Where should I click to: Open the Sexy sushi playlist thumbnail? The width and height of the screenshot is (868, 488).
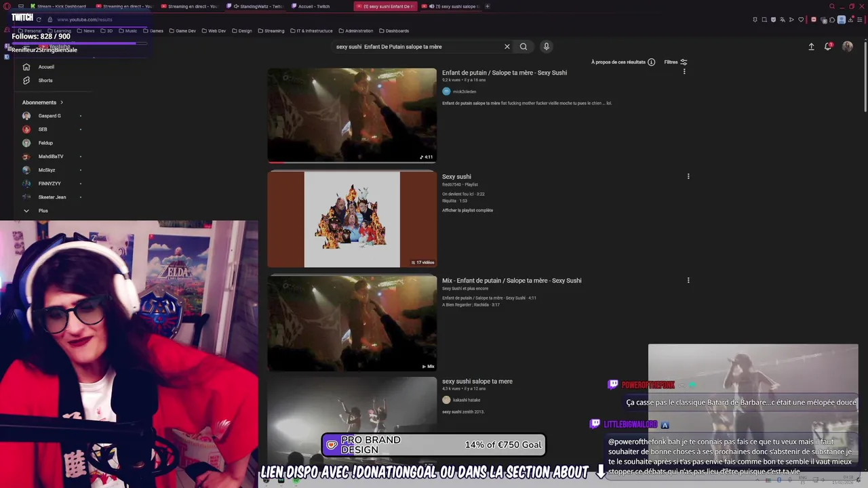tap(352, 219)
